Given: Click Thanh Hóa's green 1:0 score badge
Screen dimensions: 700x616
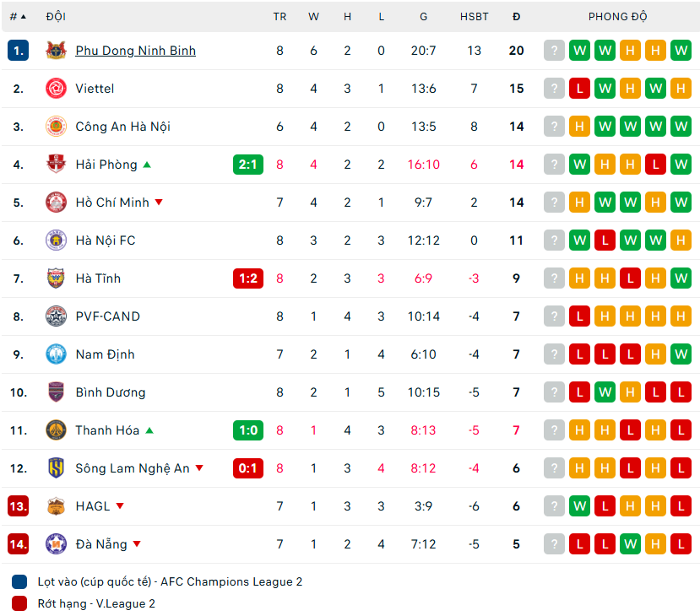Looking at the screenshot, I should (247, 430).
